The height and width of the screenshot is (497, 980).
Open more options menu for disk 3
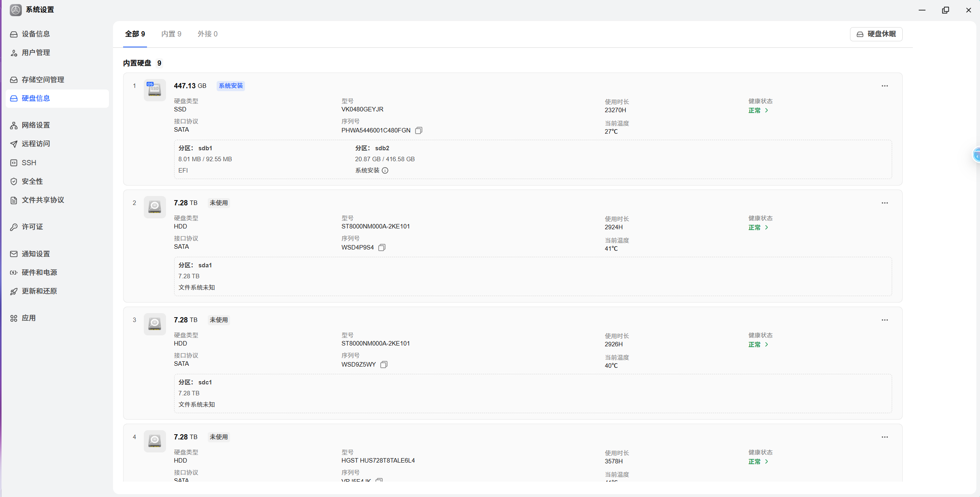point(884,320)
